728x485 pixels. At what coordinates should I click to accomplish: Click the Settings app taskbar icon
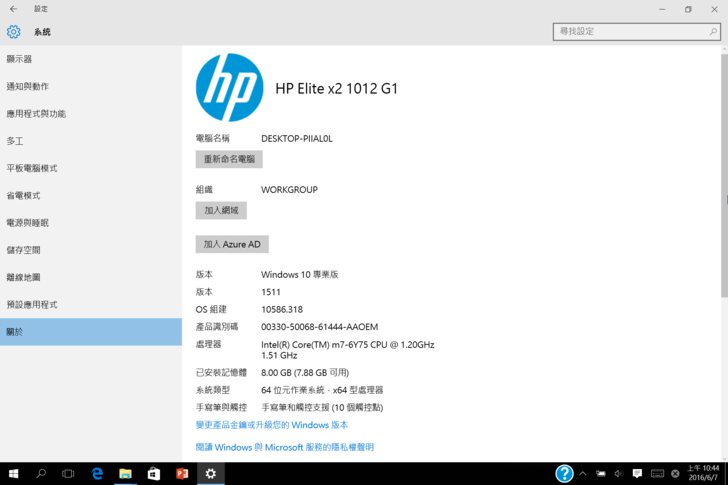pos(211,473)
